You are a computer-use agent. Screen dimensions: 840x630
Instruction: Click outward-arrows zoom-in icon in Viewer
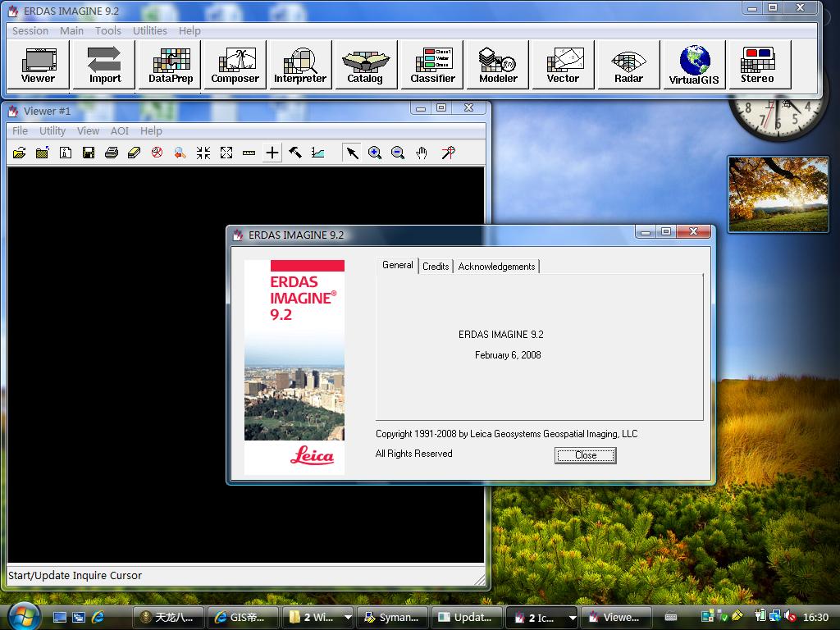(x=226, y=153)
